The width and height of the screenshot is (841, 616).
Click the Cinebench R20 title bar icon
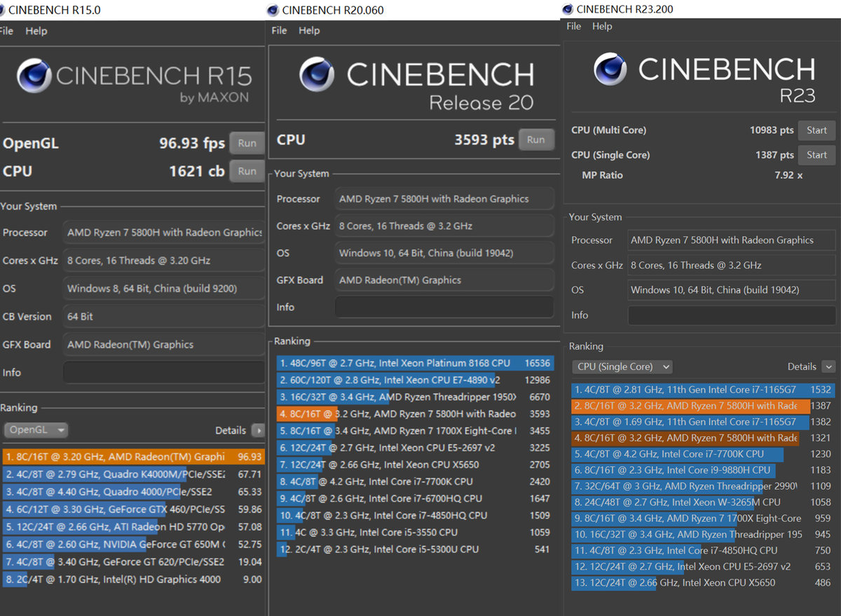(273, 10)
